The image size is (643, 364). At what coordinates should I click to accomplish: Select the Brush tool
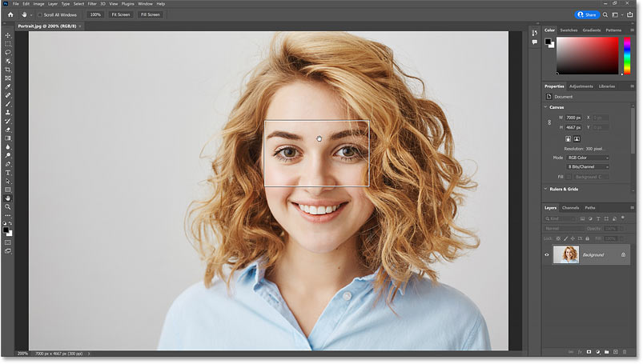[8, 104]
